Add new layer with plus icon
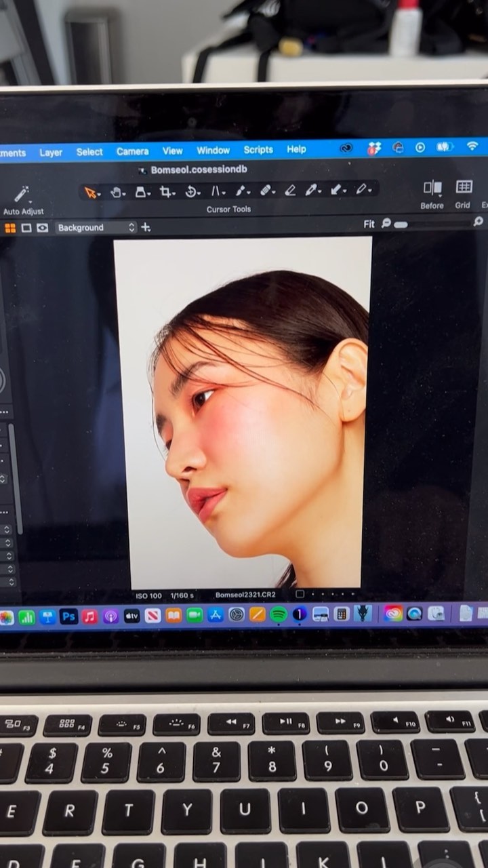This screenshot has height=868, width=488. [x=146, y=227]
